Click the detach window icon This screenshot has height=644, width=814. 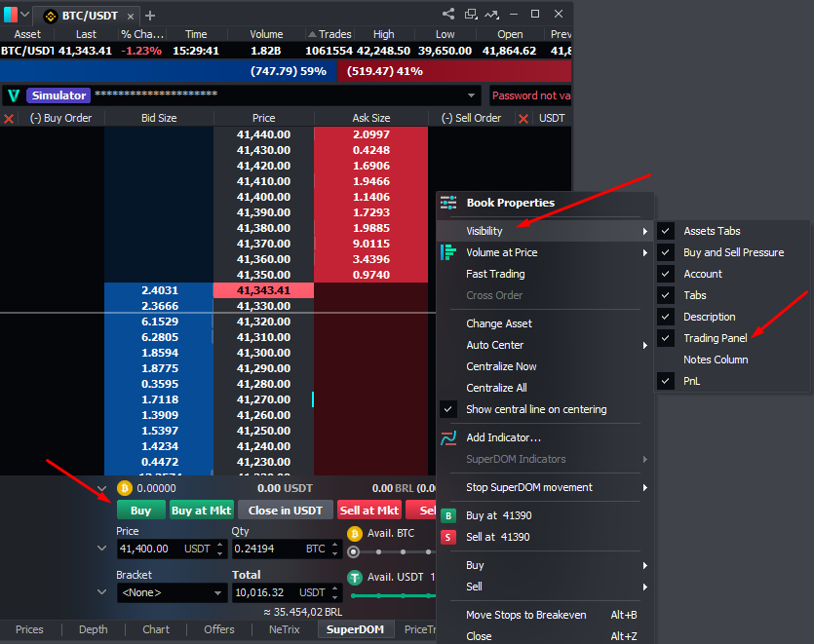[471, 14]
